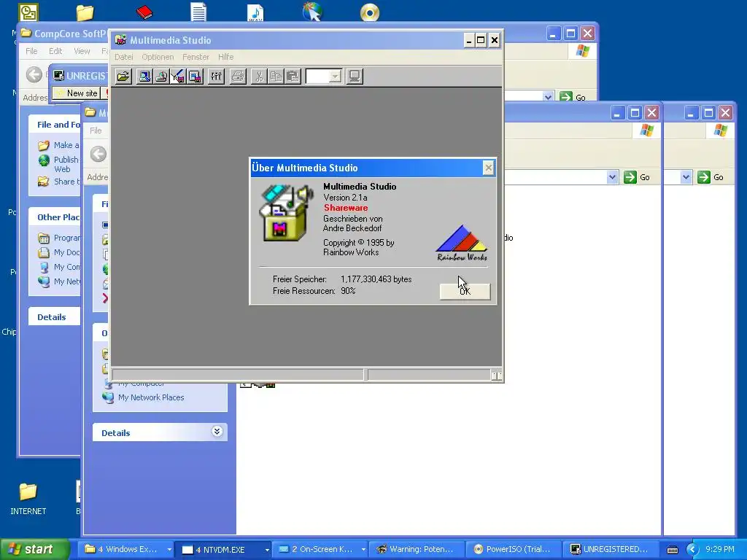Open the mixer sliders toolbar icon
The image size is (747, 560).
216,76
